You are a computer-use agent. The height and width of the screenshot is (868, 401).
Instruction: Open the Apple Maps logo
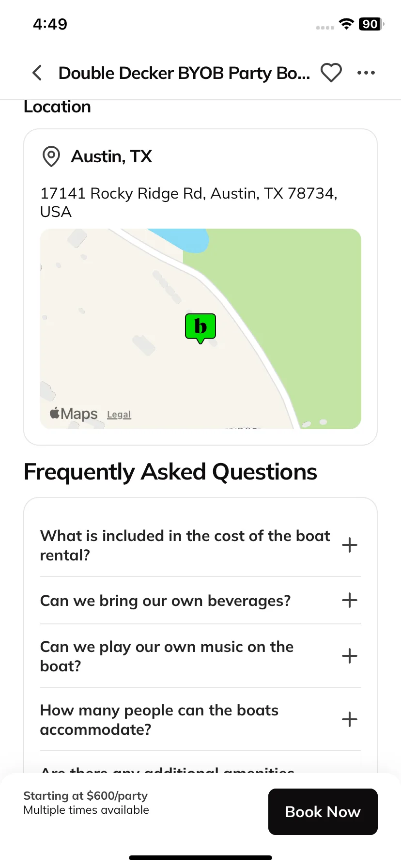[74, 414]
